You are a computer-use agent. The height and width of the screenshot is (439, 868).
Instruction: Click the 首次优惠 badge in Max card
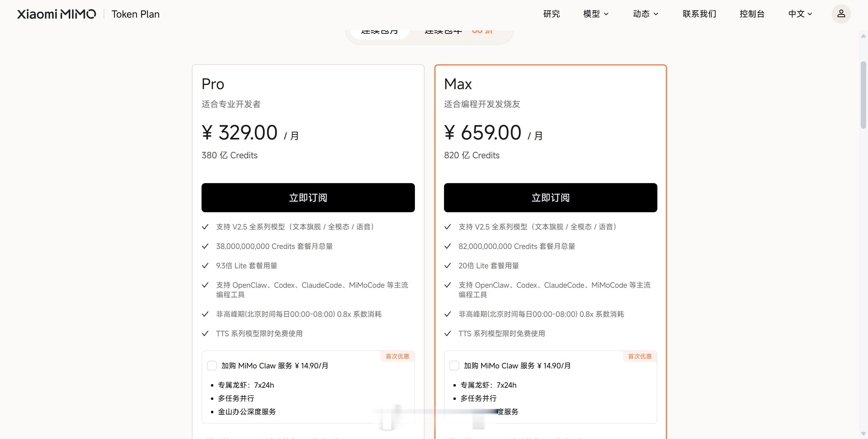pyautogui.click(x=640, y=356)
